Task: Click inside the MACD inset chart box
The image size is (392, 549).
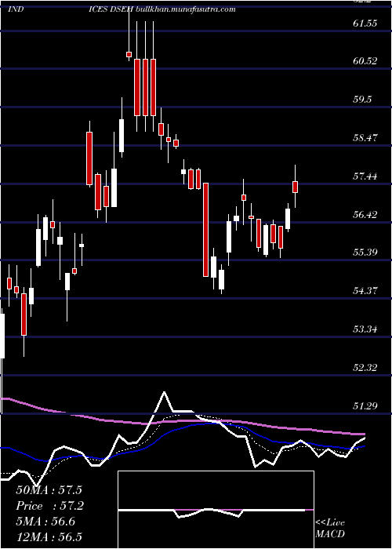Action: coord(216,510)
